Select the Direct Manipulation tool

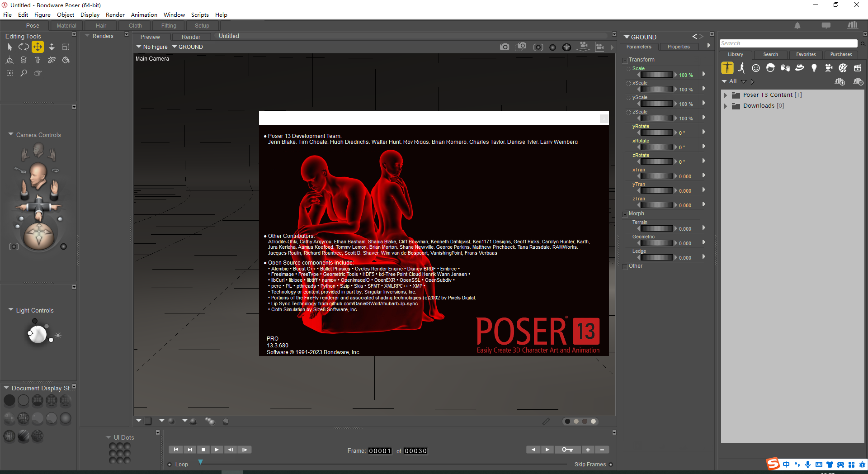9,60
